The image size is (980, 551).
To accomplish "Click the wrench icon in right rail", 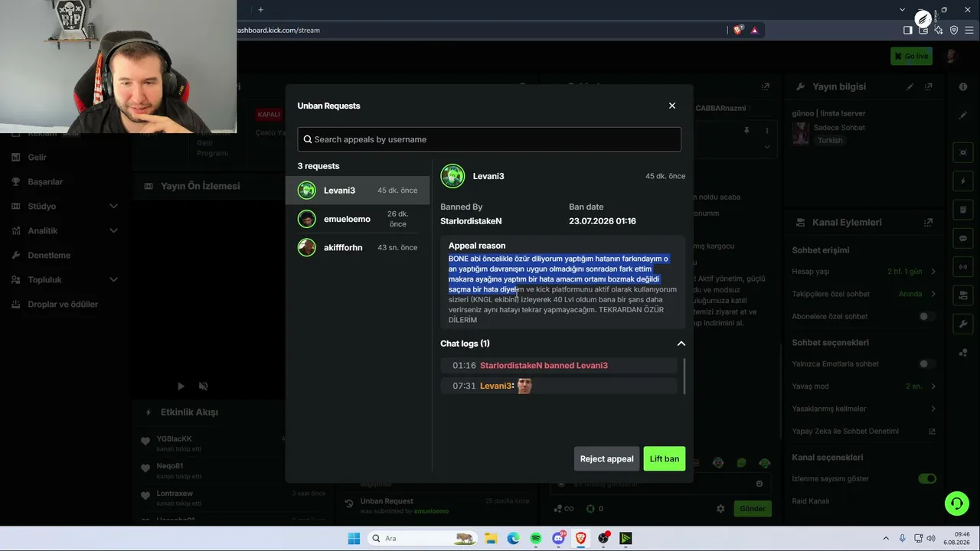I will pyautogui.click(x=963, y=324).
